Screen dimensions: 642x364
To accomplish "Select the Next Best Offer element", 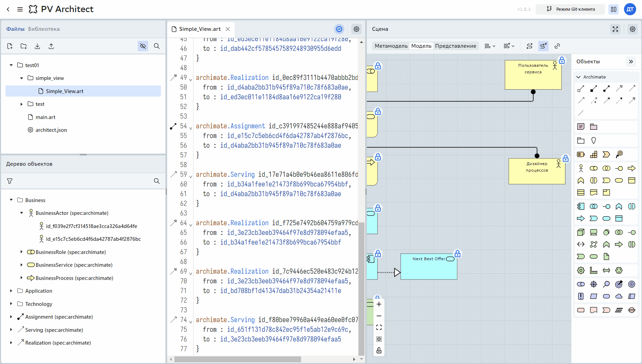I will [429, 266].
